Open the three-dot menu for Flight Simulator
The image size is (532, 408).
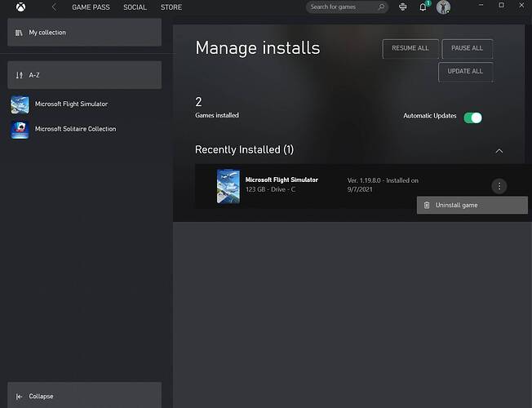pos(499,186)
